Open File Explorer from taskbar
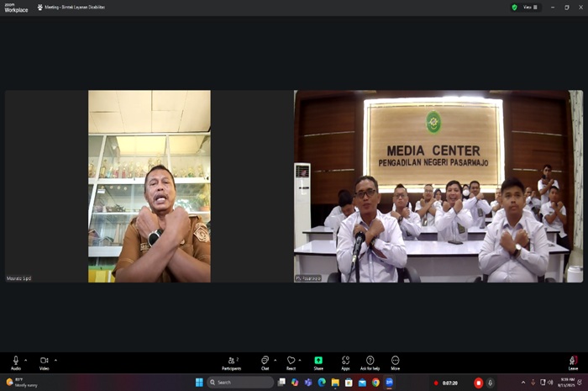Image resolution: width=588 pixels, height=391 pixels. pos(335,383)
